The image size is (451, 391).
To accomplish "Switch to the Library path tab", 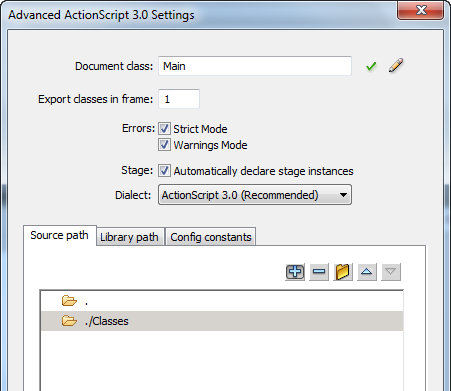I will 130,237.
